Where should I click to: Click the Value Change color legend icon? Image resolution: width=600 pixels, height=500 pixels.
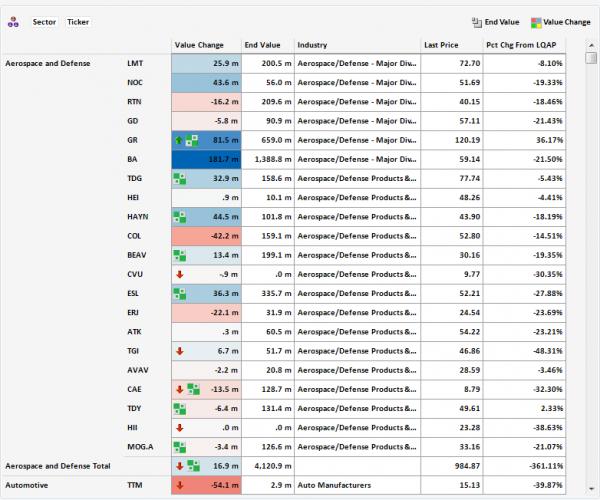[536, 23]
